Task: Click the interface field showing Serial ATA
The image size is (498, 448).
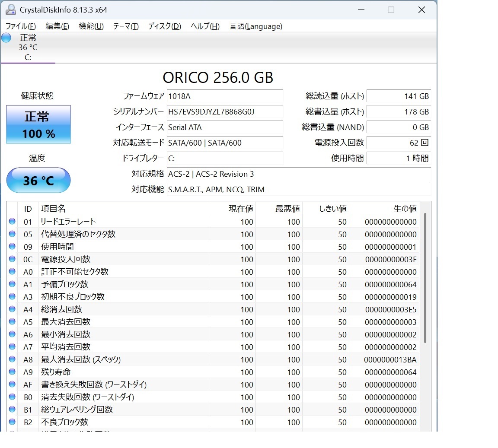Action: pyautogui.click(x=225, y=127)
